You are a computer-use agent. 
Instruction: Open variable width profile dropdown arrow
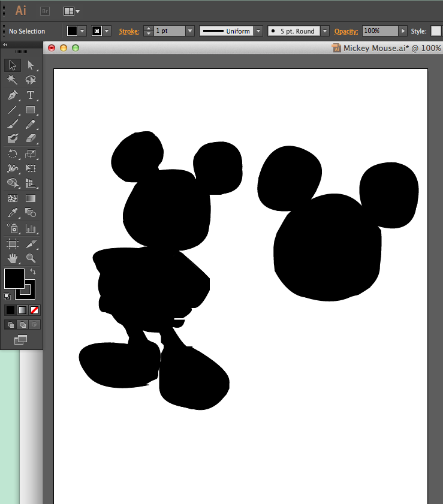(258, 31)
